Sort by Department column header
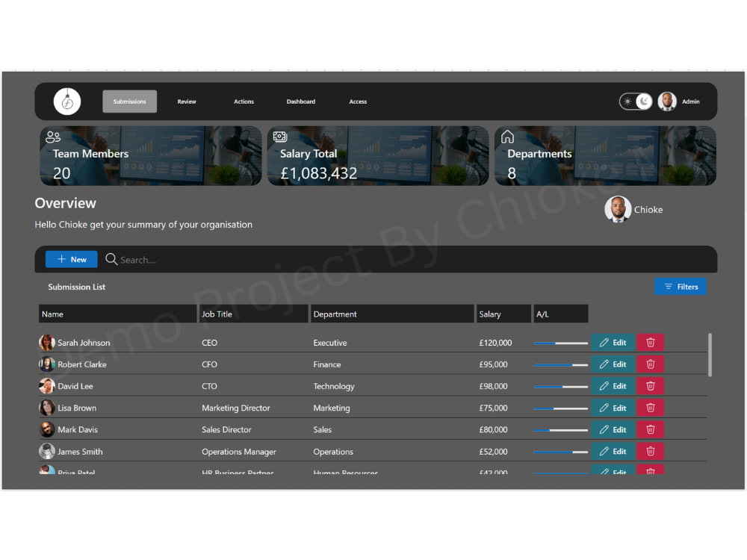The width and height of the screenshot is (747, 560). tap(392, 314)
